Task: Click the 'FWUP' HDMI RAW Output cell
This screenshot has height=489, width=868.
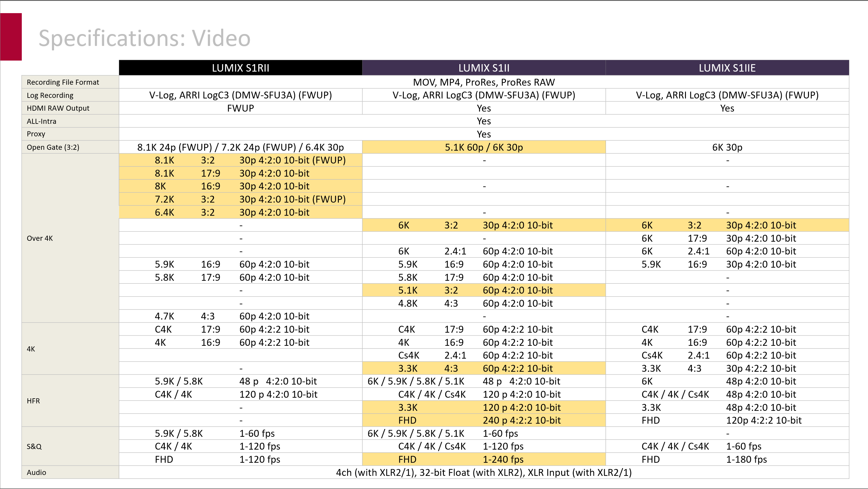Action: coord(241,108)
